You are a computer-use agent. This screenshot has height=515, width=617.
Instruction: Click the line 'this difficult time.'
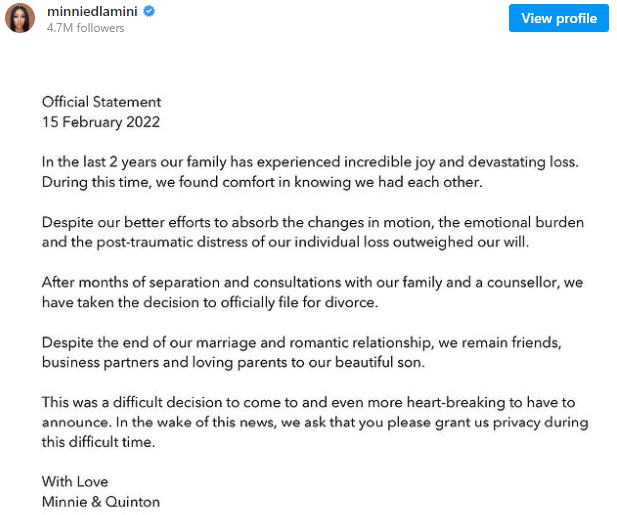point(98,442)
